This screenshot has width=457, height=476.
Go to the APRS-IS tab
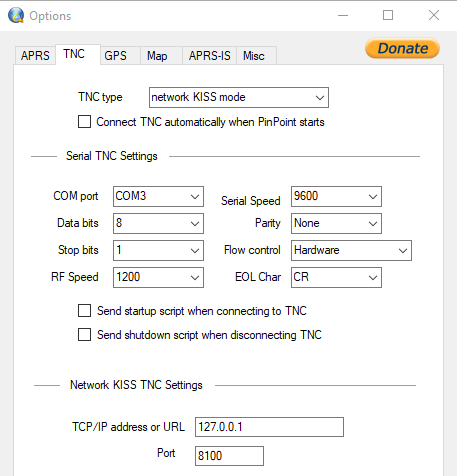tap(210, 55)
